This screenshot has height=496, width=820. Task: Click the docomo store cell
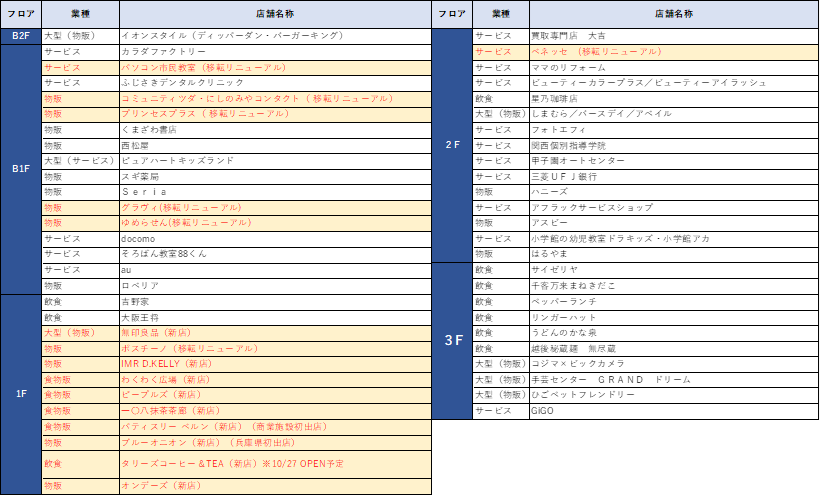coord(276,239)
